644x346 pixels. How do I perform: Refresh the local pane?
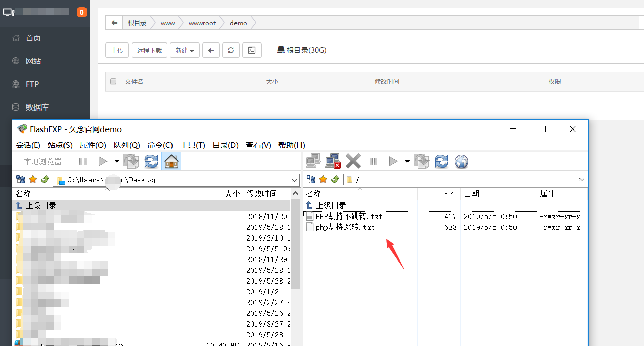pos(151,161)
